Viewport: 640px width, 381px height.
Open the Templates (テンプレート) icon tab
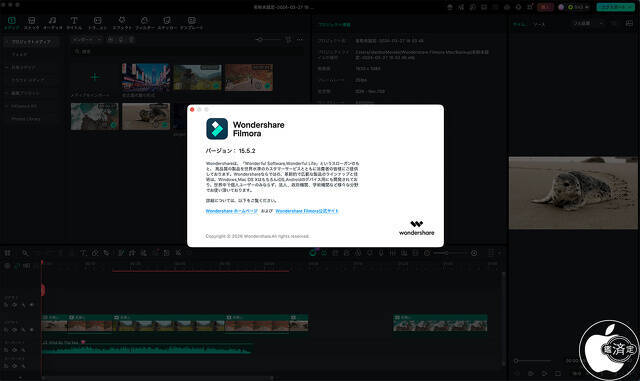pyautogui.click(x=191, y=23)
